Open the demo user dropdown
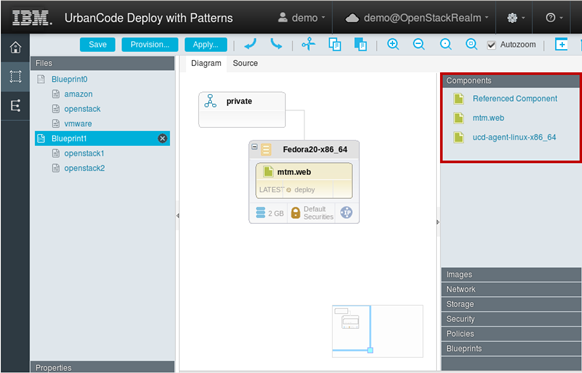 tap(301, 18)
